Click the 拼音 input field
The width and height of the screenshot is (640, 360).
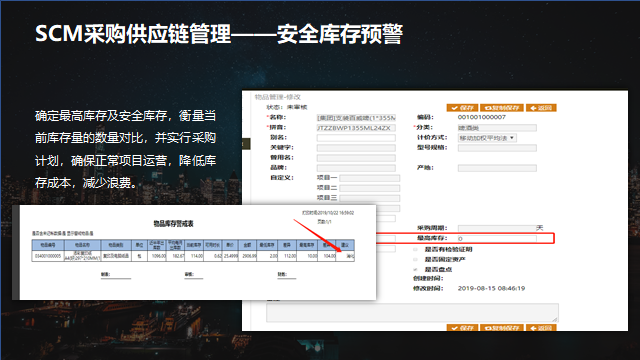point(356,128)
